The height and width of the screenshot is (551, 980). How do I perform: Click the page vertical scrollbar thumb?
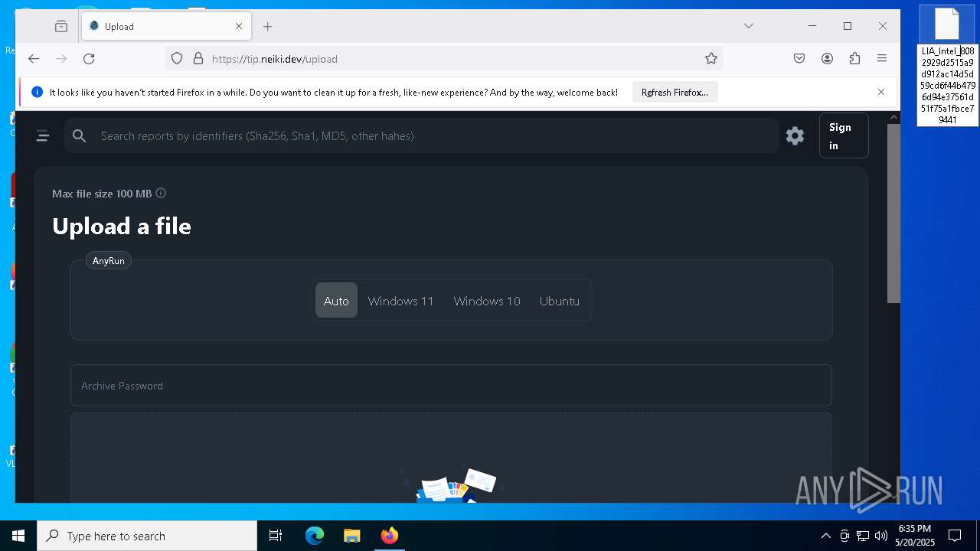(893, 213)
